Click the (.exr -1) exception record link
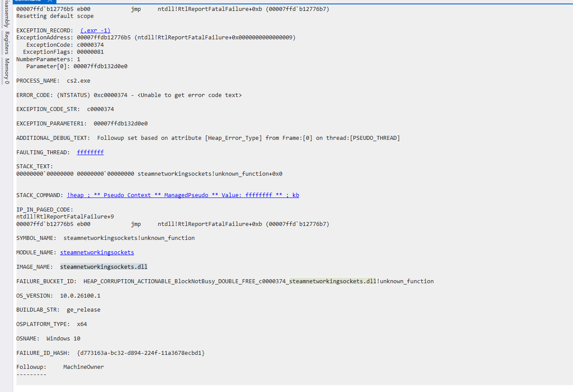This screenshot has height=392, width=573. (95, 31)
